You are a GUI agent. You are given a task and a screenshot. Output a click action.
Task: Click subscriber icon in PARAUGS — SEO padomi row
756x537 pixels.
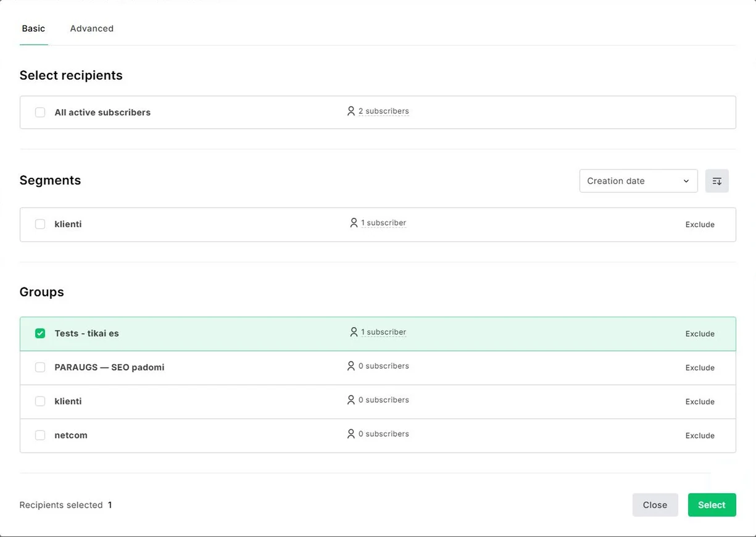[x=351, y=366]
